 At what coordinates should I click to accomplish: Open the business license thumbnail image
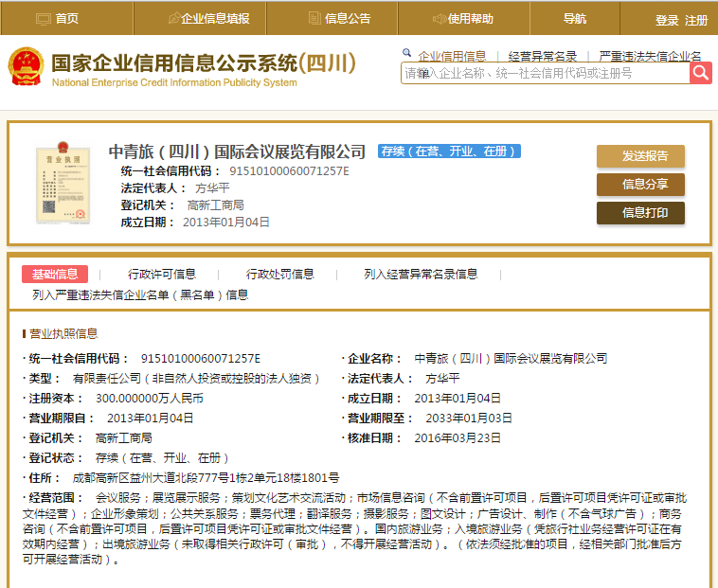[63, 183]
